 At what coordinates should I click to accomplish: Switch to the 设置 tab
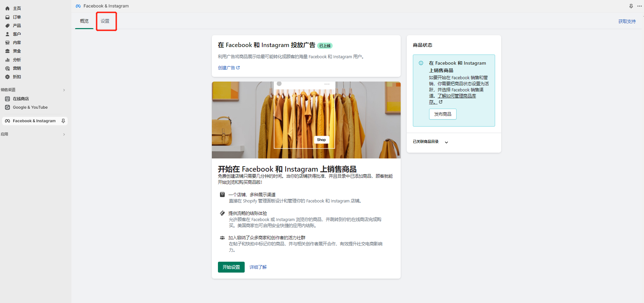click(x=105, y=21)
